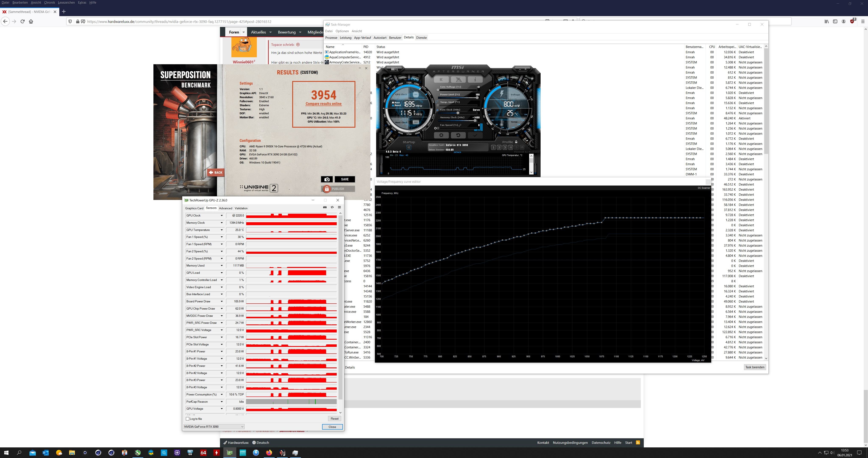Screen dimensions: 868x458
Task: Expand GPU Temperature sensor dropdown arrow
Action: (x=222, y=230)
